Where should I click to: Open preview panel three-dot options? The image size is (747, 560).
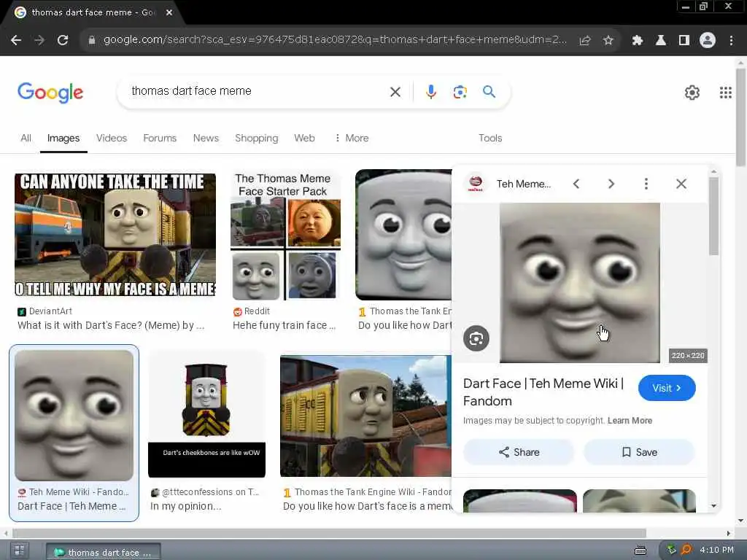pyautogui.click(x=646, y=184)
